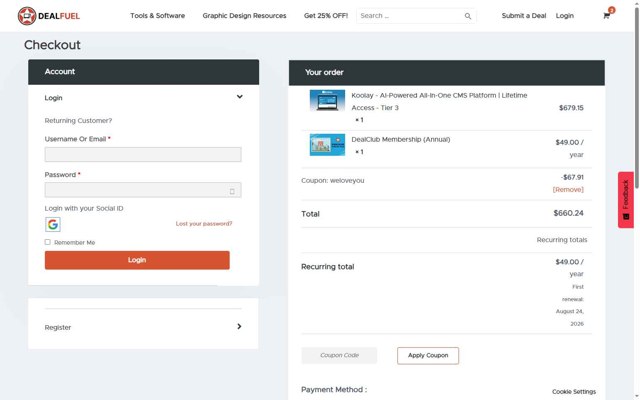Click the password visibility icon in password field
This screenshot has width=640, height=400.
(x=232, y=191)
